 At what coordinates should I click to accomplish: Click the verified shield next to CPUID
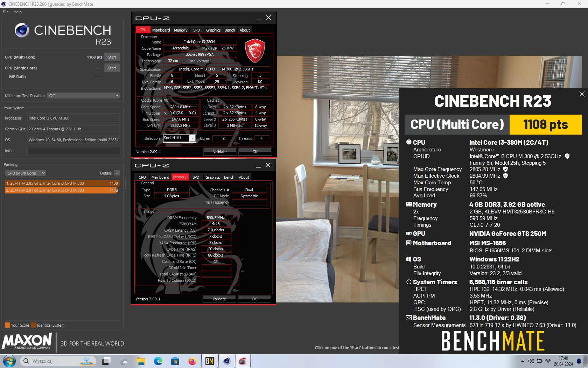567,156
